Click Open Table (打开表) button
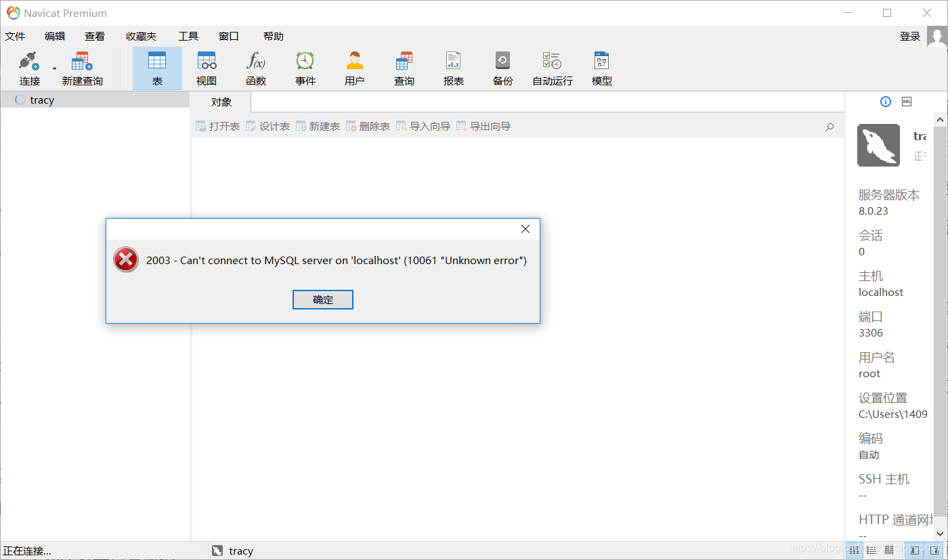Screen dimensions: 948x560 coord(218,126)
